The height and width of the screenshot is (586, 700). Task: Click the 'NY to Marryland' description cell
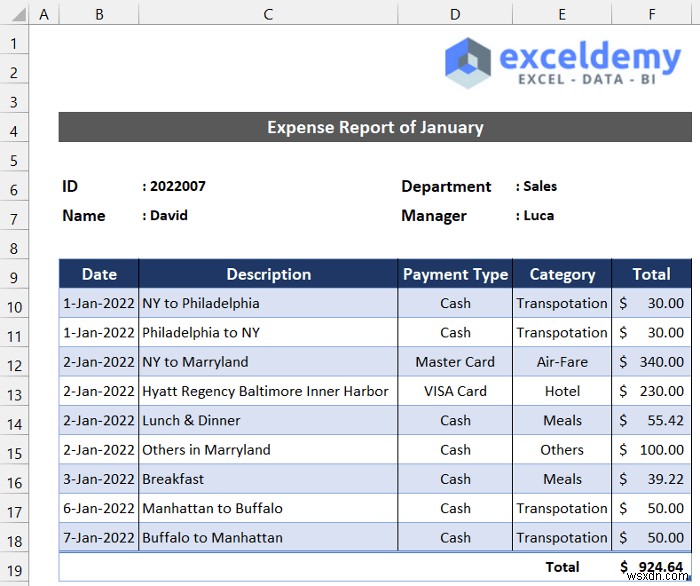tap(268, 362)
